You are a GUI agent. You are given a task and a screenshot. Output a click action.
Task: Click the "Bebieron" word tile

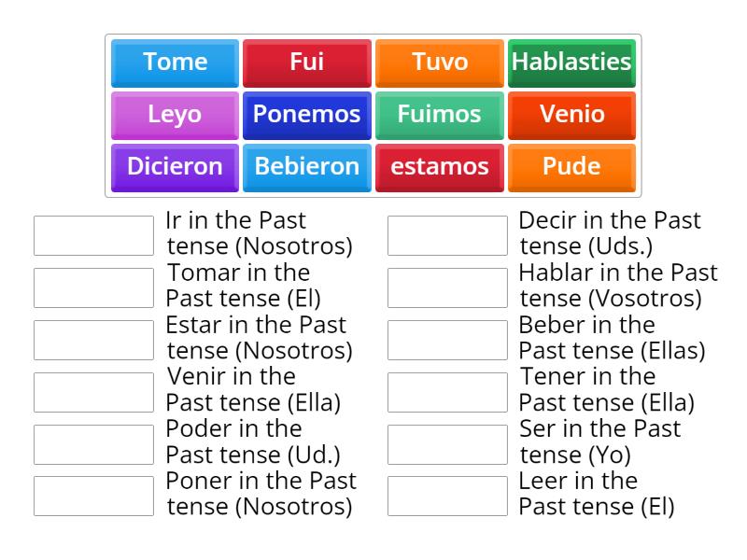pyautogui.click(x=306, y=166)
